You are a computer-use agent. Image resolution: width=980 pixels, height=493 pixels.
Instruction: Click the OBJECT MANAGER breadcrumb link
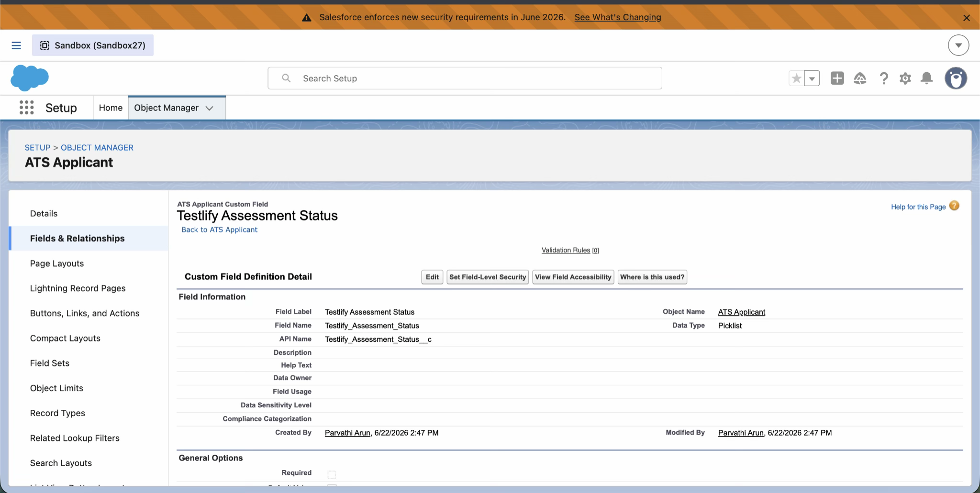click(x=97, y=148)
